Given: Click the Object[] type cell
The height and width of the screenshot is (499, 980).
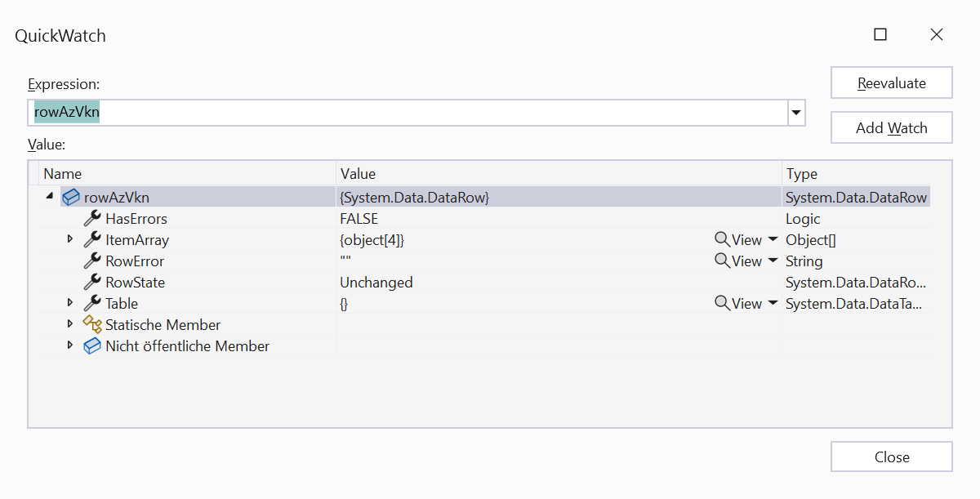Looking at the screenshot, I should [x=811, y=239].
